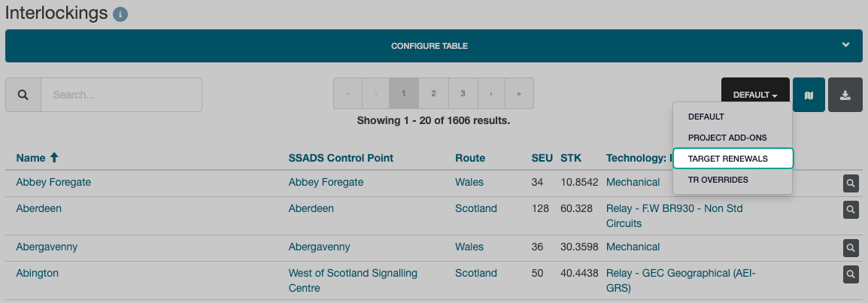868x303 pixels.
Task: Choose Project Add-Ons menu option
Action: 727,138
